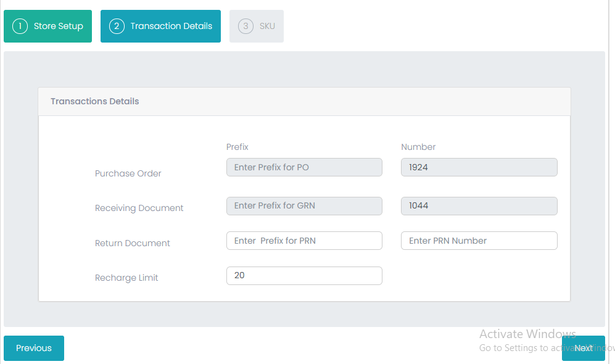This screenshot has height=364, width=615.
Task: Click the step 2 circle icon
Action: pos(117,26)
